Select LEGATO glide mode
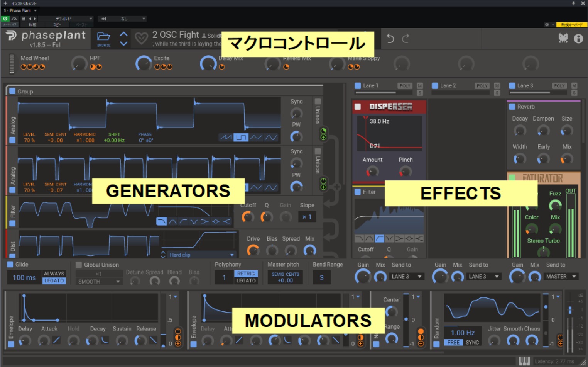This screenshot has width=588, height=367. pos(54,281)
